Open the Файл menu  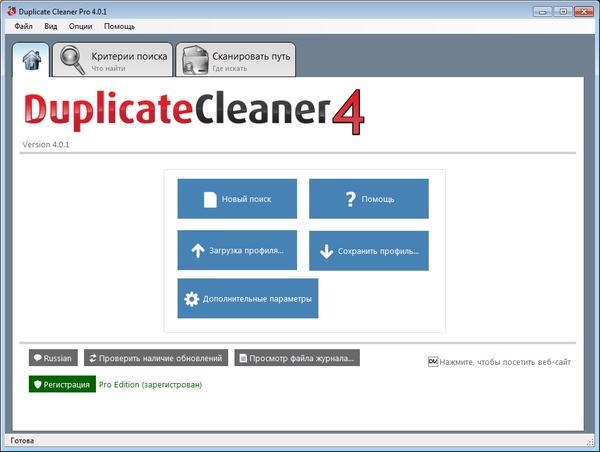(x=23, y=26)
